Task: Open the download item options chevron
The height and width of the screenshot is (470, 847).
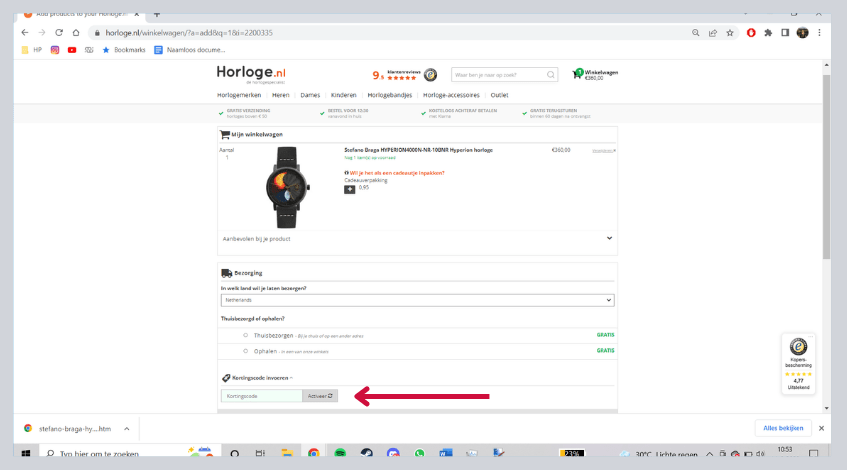Action: (126, 428)
